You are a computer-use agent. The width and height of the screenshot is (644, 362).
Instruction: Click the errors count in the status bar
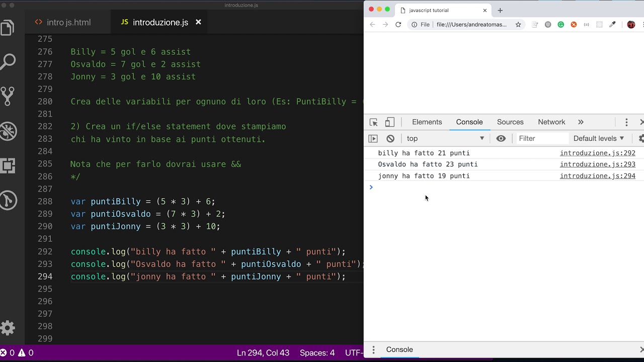pos(8,353)
